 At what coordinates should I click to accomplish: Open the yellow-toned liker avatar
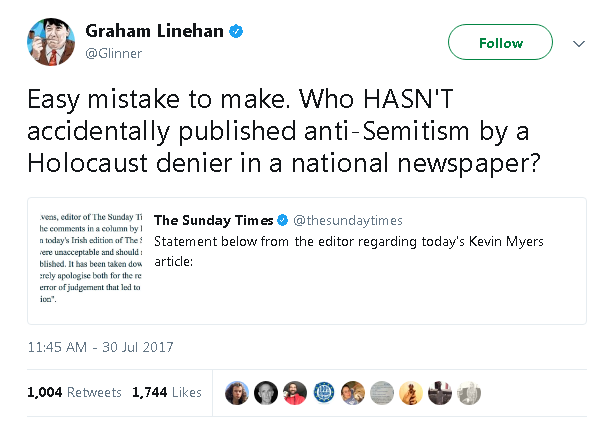pos(410,392)
